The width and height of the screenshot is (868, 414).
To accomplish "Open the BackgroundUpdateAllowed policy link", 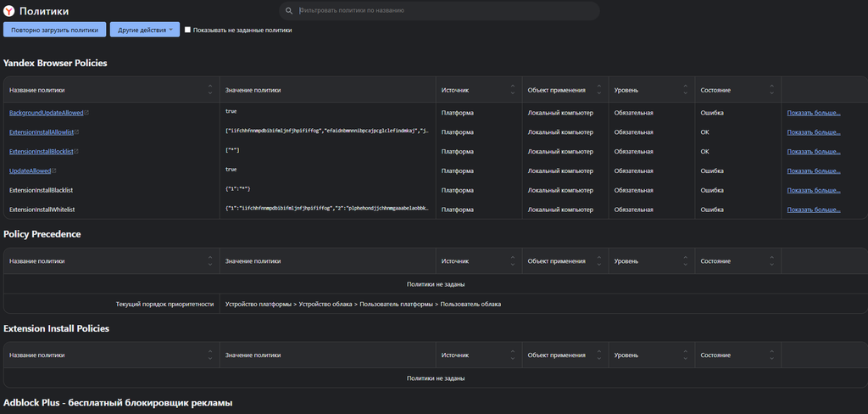I will pyautogui.click(x=47, y=113).
